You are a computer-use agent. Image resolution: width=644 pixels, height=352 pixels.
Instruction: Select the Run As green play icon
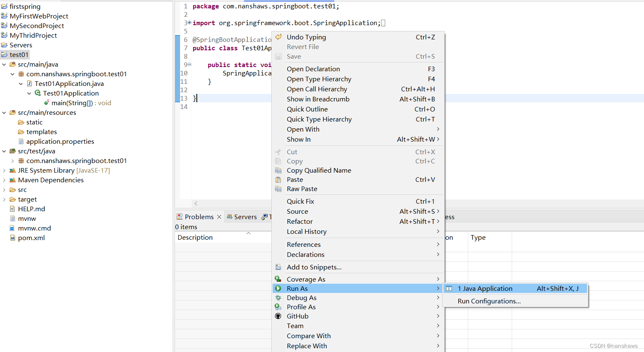tap(278, 288)
